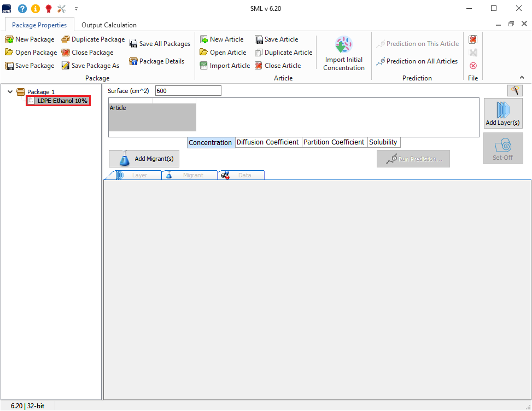Click the Import Article icon
Viewport: 532px width, 411px height.
[x=204, y=66]
